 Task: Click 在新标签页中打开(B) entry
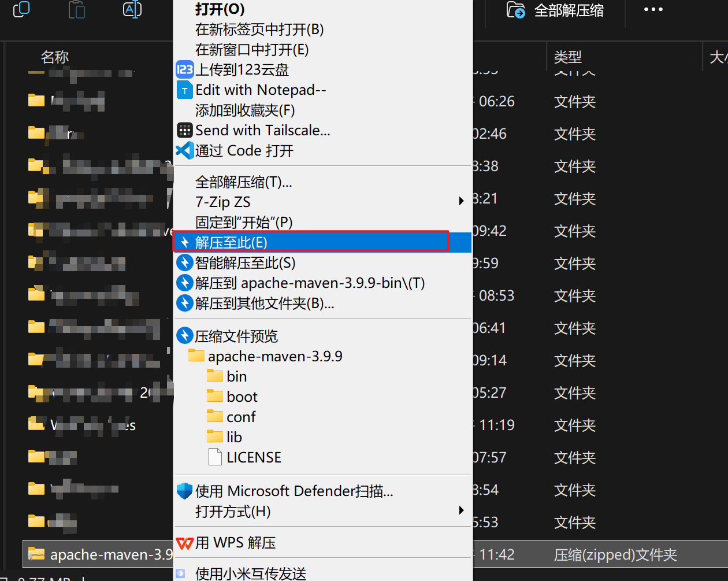point(259,29)
